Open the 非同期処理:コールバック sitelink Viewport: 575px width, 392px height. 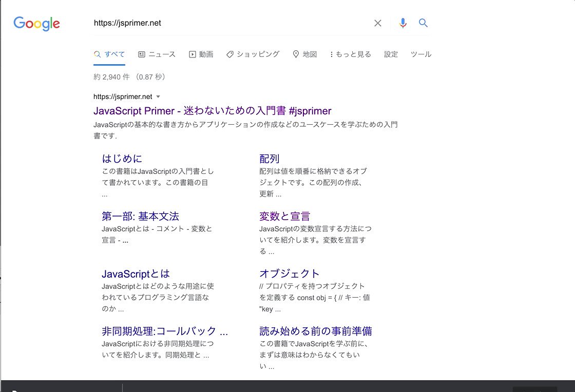coord(165,331)
